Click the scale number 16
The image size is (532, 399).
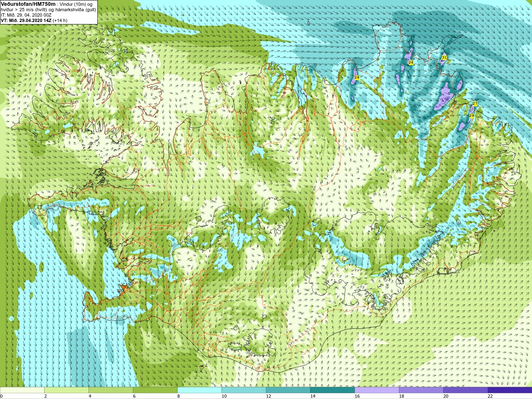coord(357,396)
